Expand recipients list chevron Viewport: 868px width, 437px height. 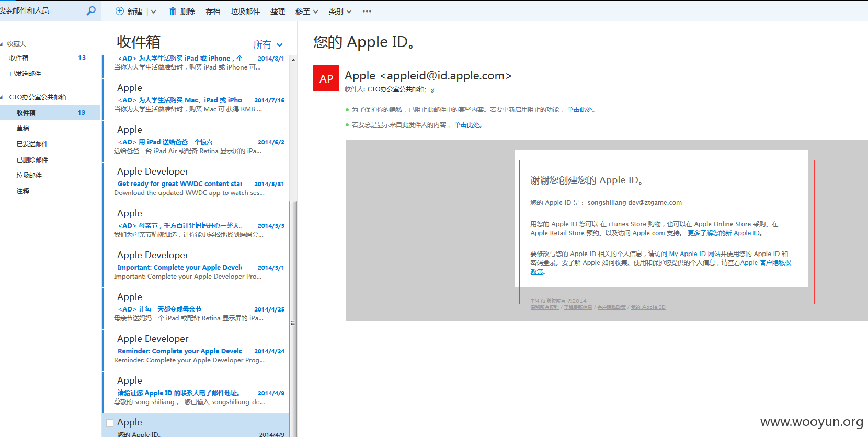[x=432, y=90]
